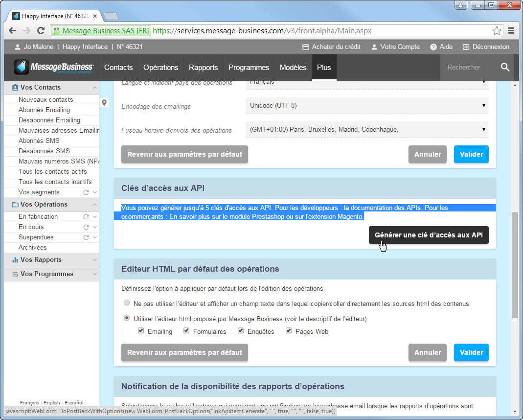
Task: Open the Fuseau horaire d'envois dropdown
Action: [x=483, y=130]
